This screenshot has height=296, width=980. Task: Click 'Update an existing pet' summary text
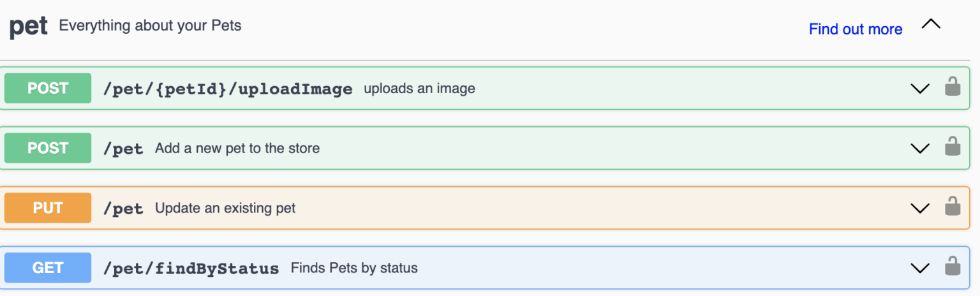coord(225,208)
